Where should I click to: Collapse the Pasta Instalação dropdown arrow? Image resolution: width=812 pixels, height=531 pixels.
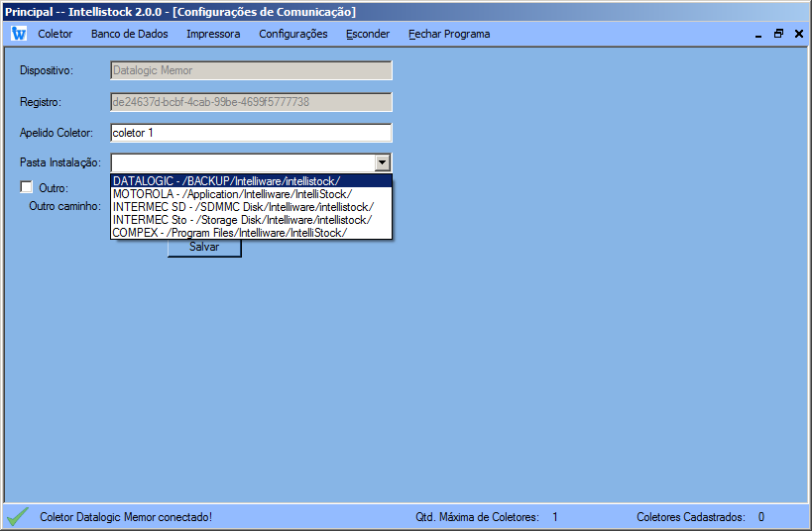click(x=382, y=162)
